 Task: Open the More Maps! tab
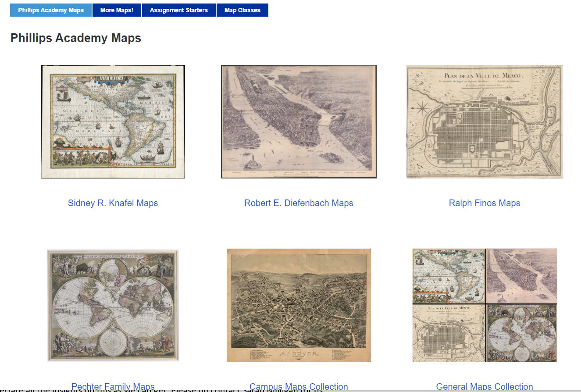click(117, 10)
